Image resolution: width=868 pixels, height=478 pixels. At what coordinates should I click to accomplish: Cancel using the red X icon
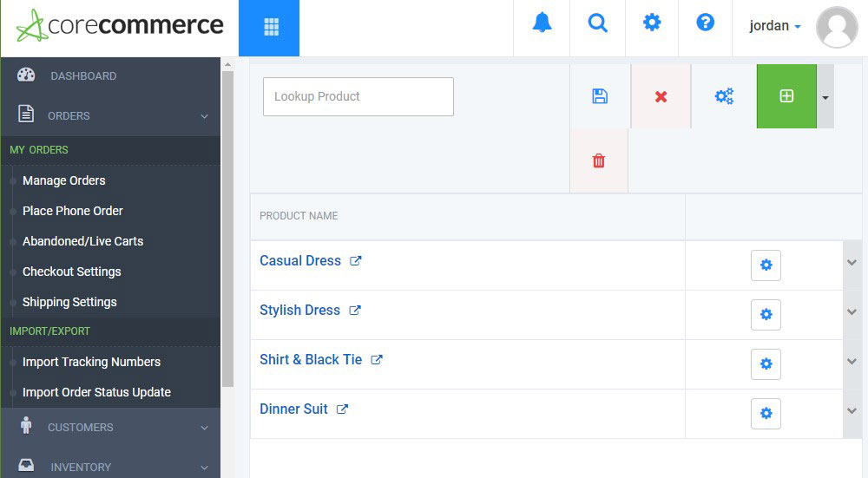pyautogui.click(x=661, y=96)
